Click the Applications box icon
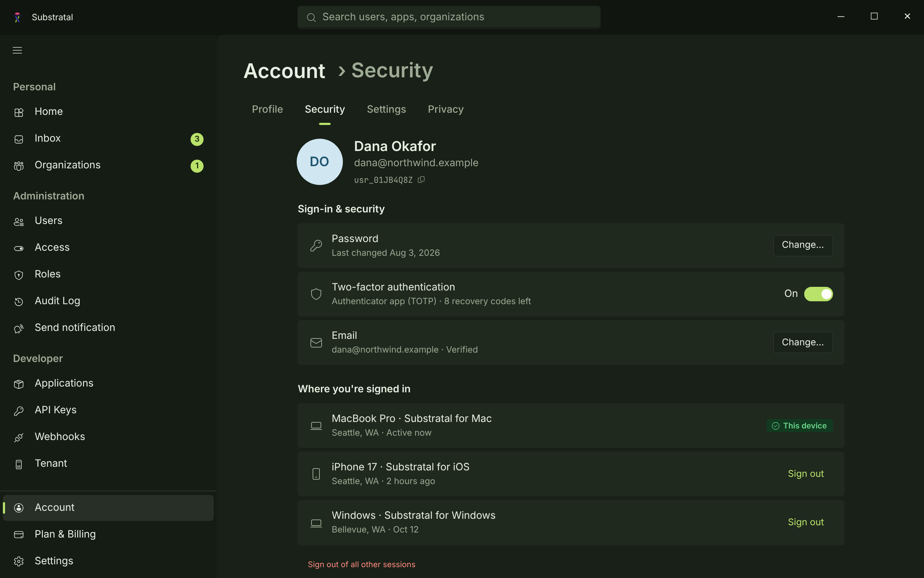 pos(19,384)
